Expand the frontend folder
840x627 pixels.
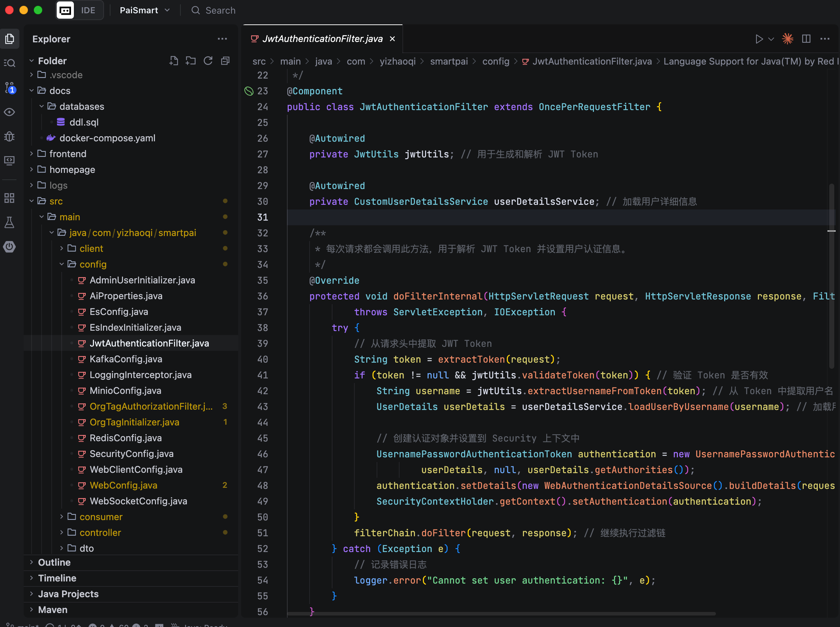click(x=68, y=154)
